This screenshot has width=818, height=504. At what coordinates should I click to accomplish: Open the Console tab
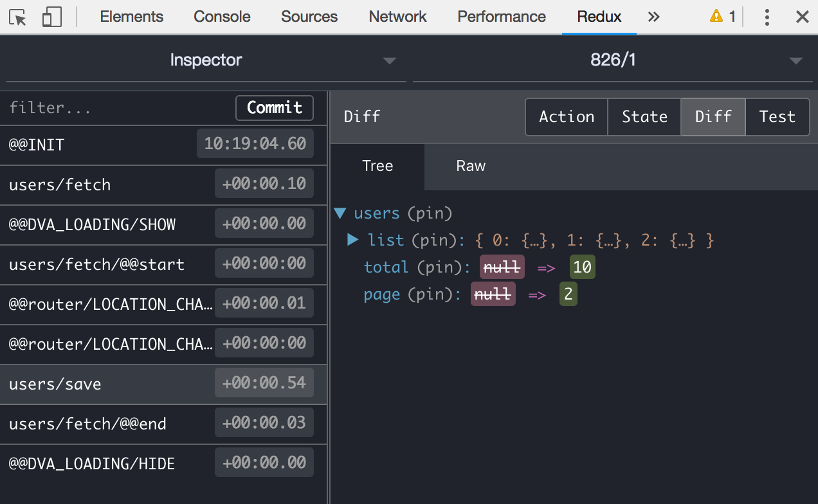coord(222,17)
